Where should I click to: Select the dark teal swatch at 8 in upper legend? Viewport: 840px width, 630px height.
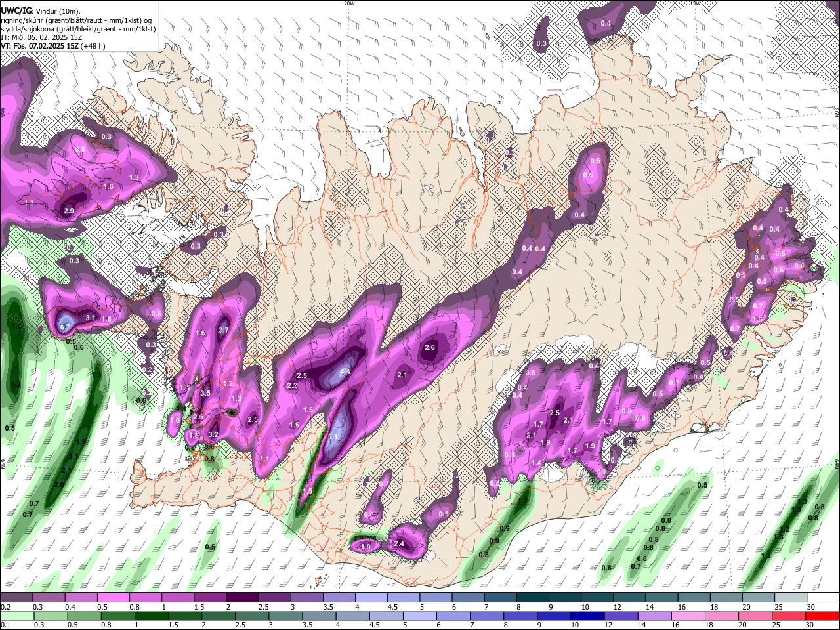coord(532,598)
